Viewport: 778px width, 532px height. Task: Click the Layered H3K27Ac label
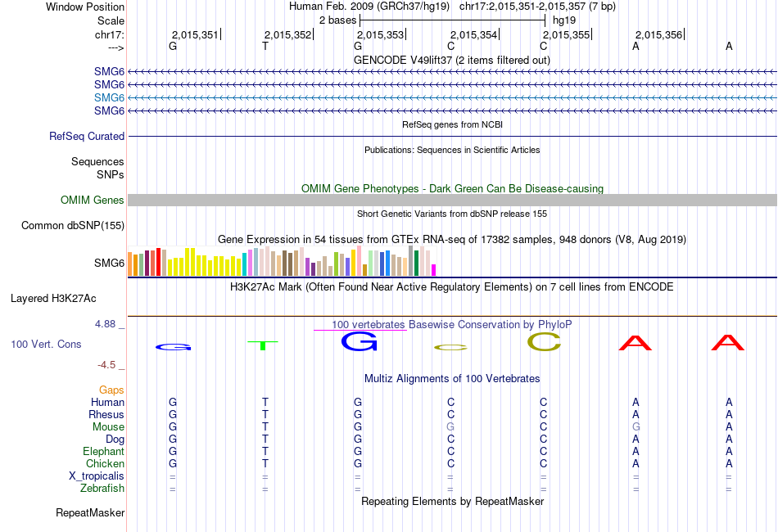tap(53, 299)
